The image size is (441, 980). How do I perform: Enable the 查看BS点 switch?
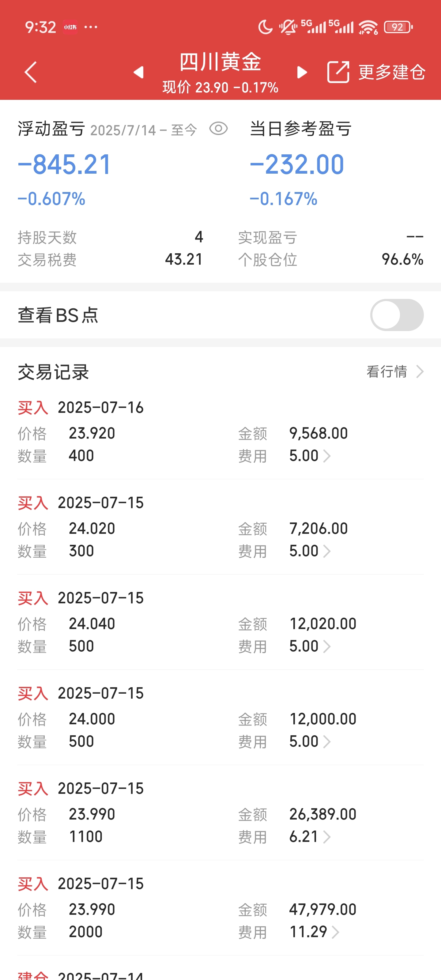[397, 315]
